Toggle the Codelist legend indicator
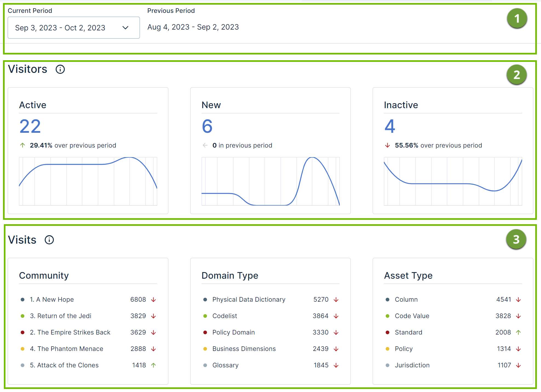Viewport: 541px width, 392px height. click(205, 316)
